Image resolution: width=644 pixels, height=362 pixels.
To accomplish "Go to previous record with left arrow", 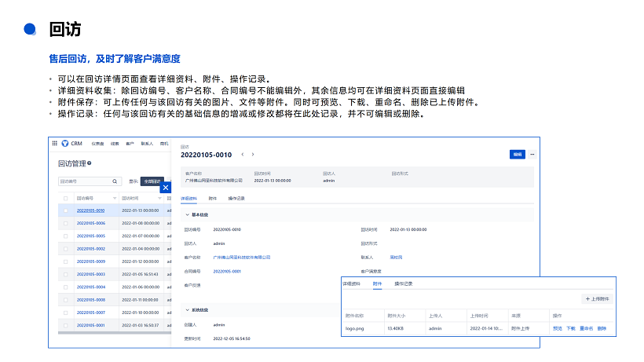I will tap(243, 155).
